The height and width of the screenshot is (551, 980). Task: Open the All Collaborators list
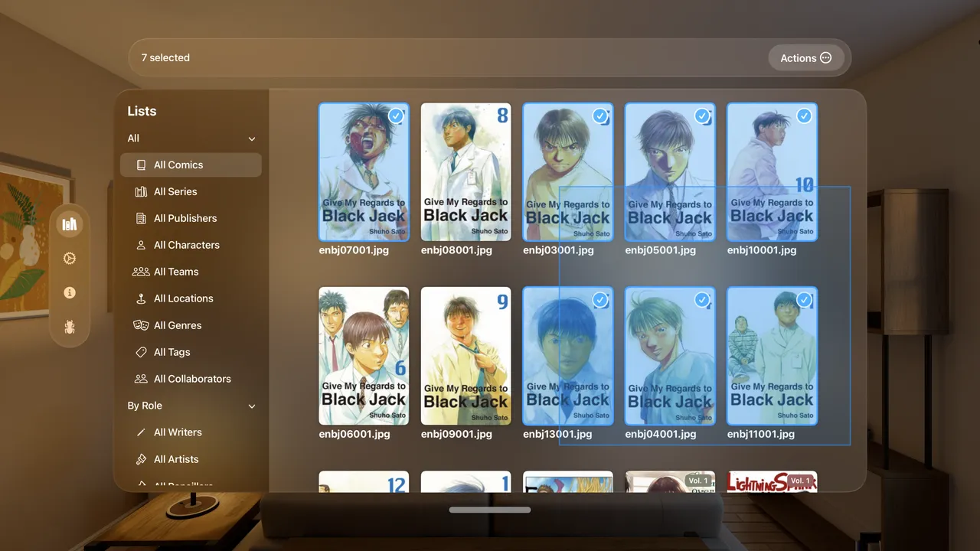[191, 379]
